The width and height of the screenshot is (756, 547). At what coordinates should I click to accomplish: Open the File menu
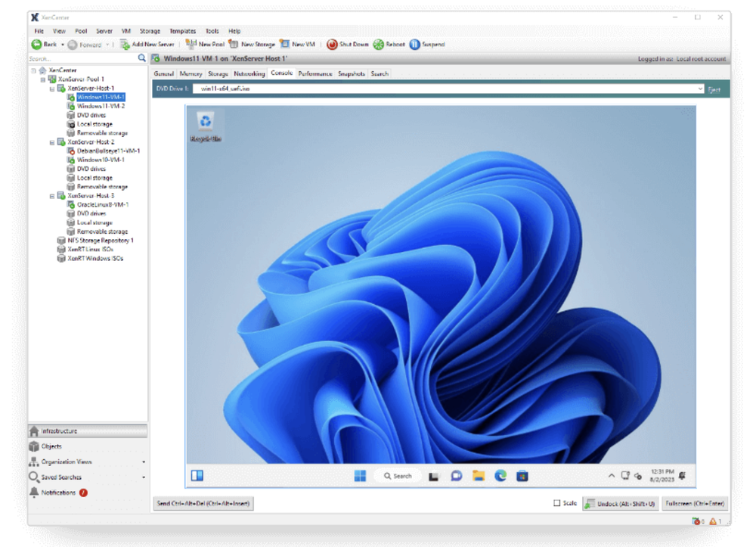click(39, 31)
